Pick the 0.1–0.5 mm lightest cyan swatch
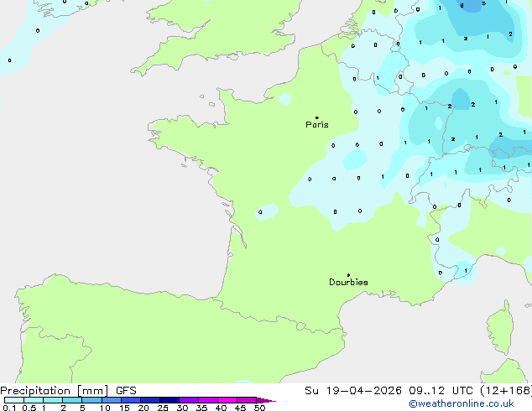The width and height of the screenshot is (532, 411). point(14,400)
